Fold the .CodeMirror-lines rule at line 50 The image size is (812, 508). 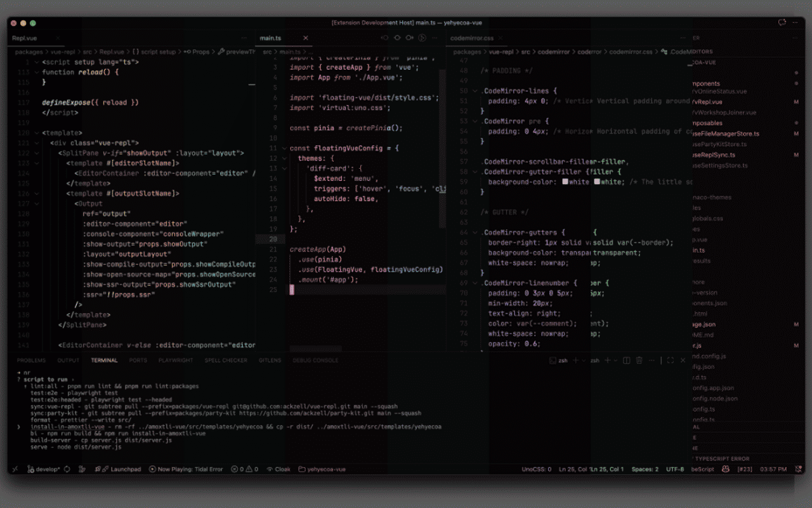tap(475, 91)
